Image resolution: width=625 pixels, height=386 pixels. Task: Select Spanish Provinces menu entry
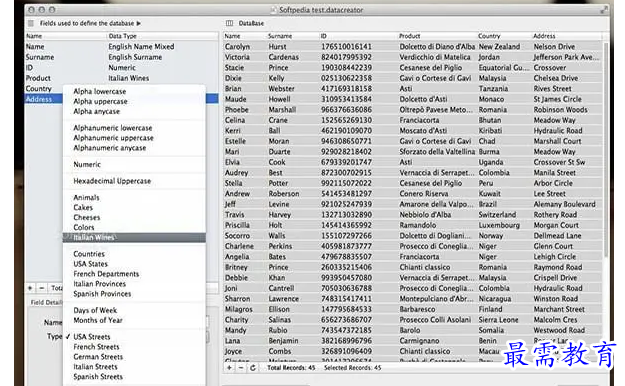[102, 294]
